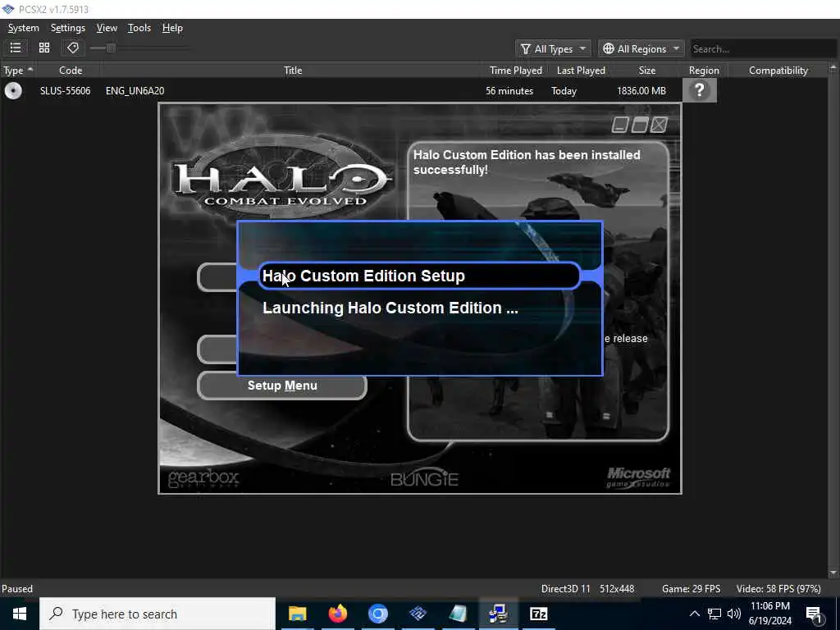Open the System menu
This screenshot has height=630, width=840.
point(23,28)
